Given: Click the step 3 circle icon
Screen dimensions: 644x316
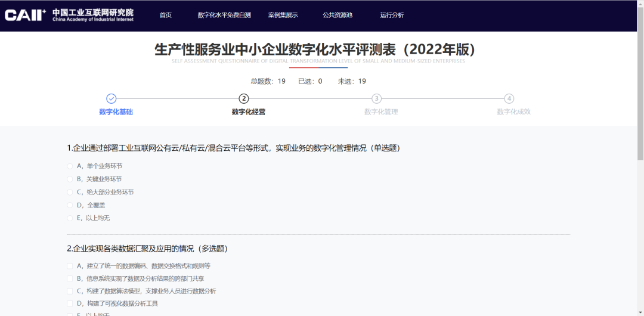Looking at the screenshot, I should pos(376,99).
